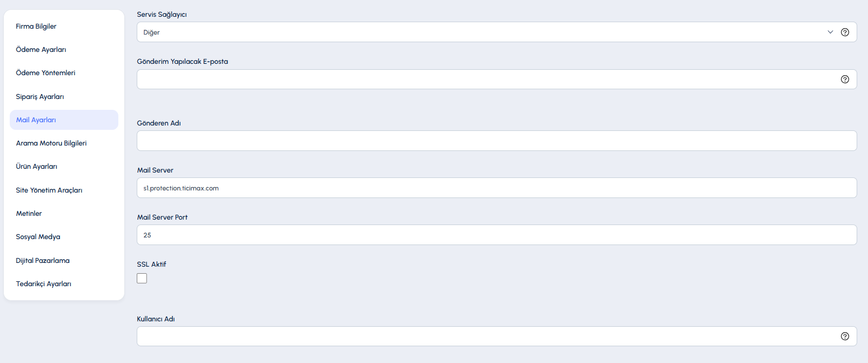
Task: Click the Mail Server Port field
Action: (x=497, y=235)
